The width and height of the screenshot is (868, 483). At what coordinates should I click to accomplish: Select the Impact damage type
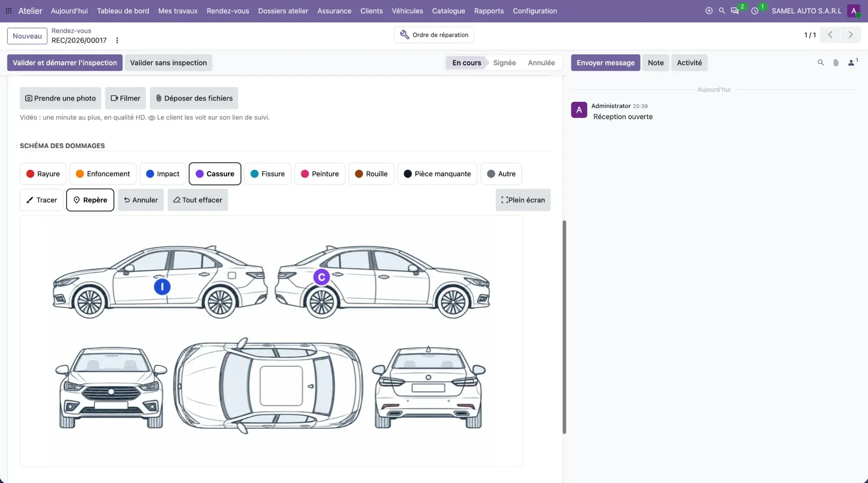coord(163,174)
